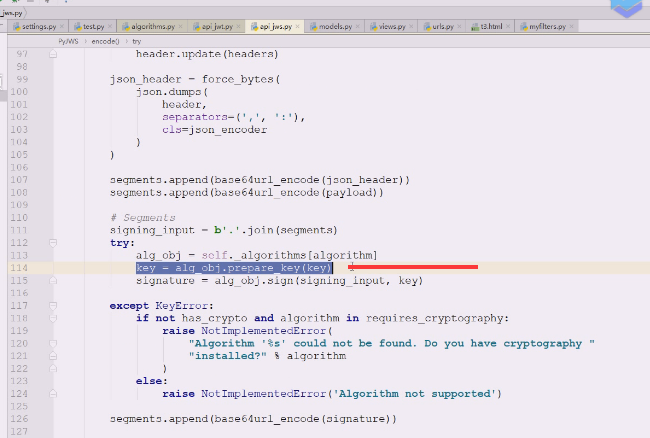This screenshot has width=650, height=438.
Task: Click "cls=json_encoder" on line 103
Action: [214, 130]
